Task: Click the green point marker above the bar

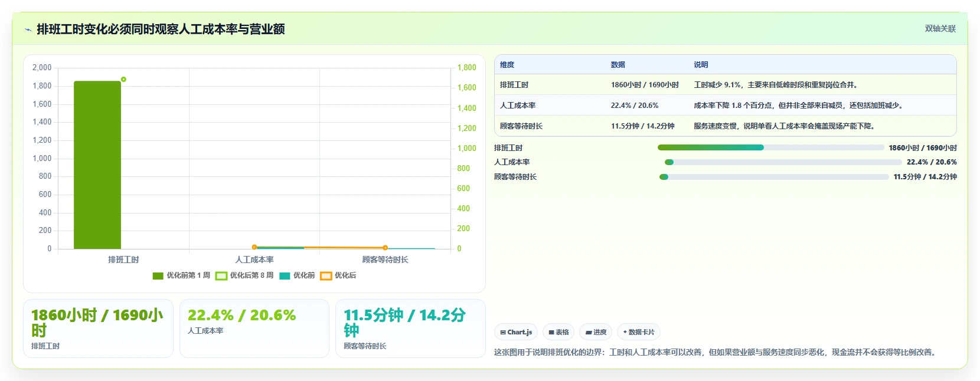Action: point(123,79)
